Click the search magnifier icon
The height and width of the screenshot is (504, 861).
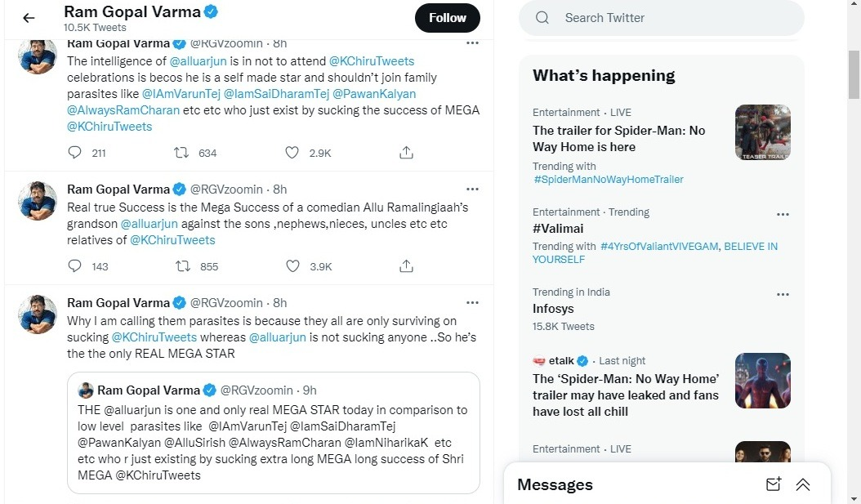[542, 18]
